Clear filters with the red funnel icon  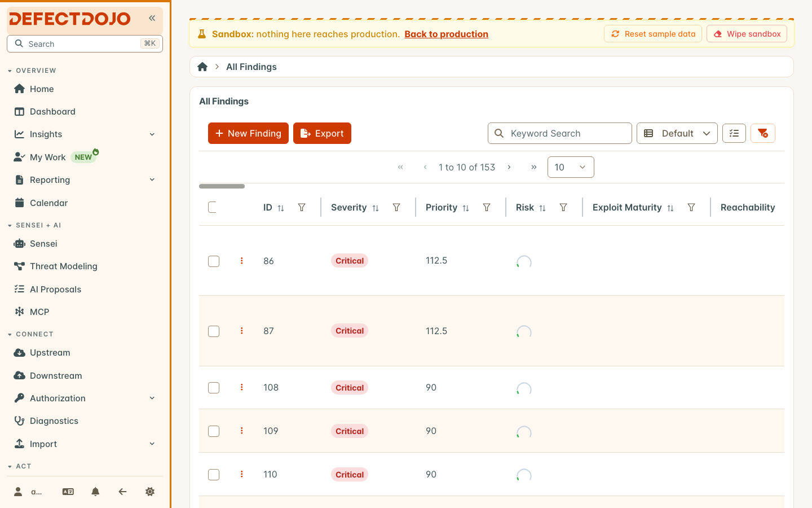coord(763,133)
